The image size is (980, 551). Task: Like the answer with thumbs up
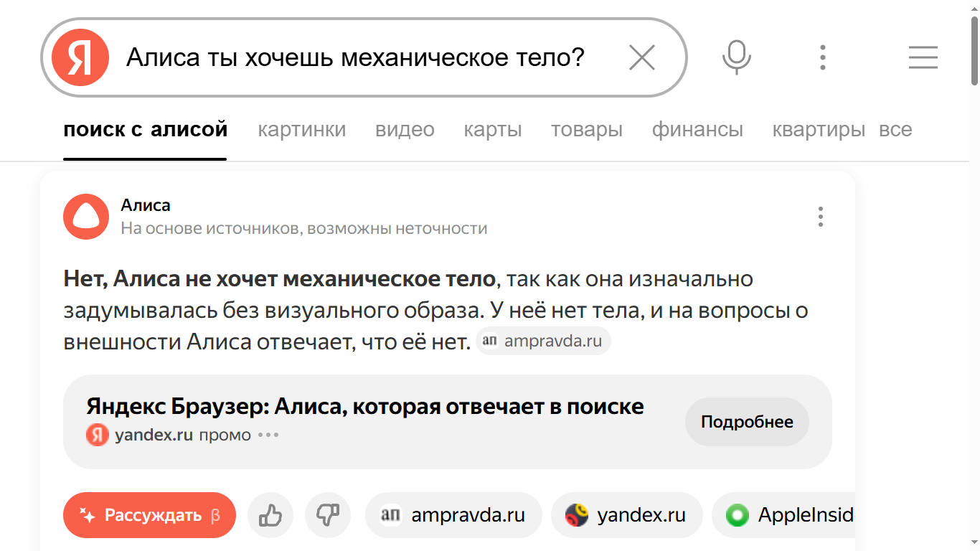click(x=270, y=515)
